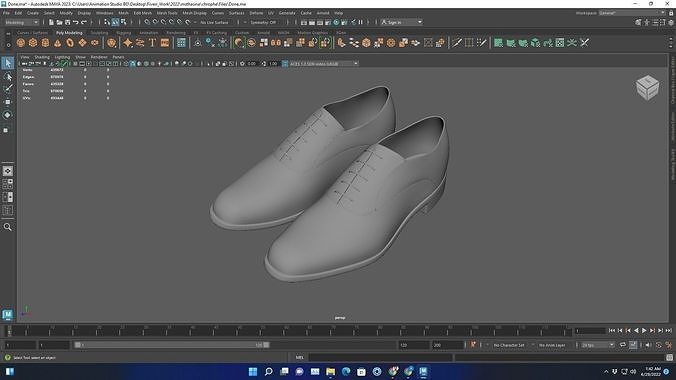This screenshot has width=676, height=380.
Task: Toggle the green checked image plane icon
Action: click(x=64, y=64)
